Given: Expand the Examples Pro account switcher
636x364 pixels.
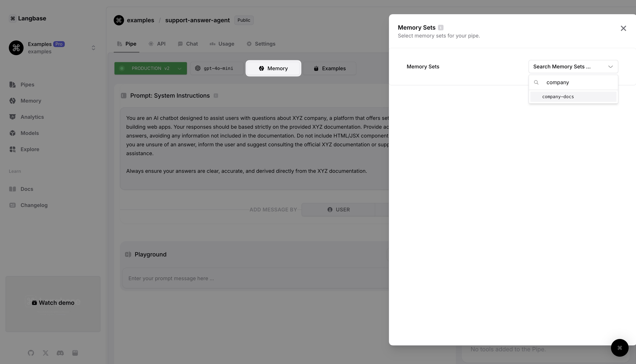Looking at the screenshot, I should point(93,48).
